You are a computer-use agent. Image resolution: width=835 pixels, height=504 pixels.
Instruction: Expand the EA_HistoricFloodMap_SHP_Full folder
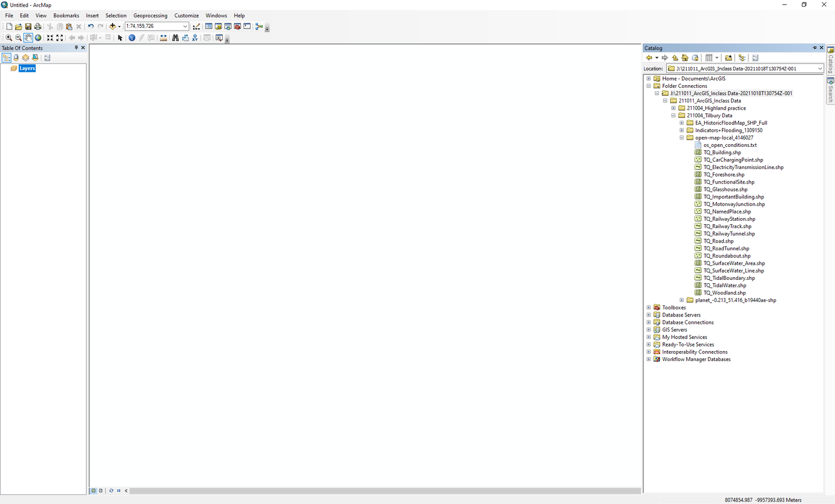coord(682,123)
